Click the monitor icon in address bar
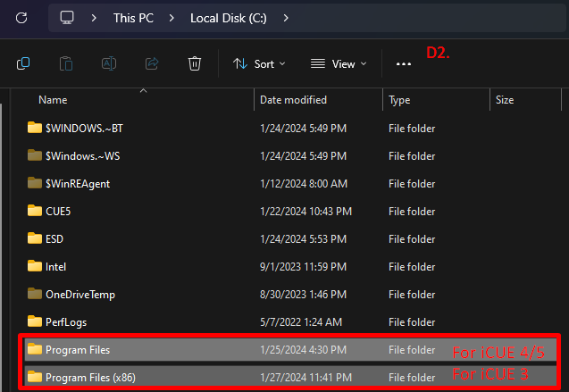The width and height of the screenshot is (569, 392). [67, 17]
